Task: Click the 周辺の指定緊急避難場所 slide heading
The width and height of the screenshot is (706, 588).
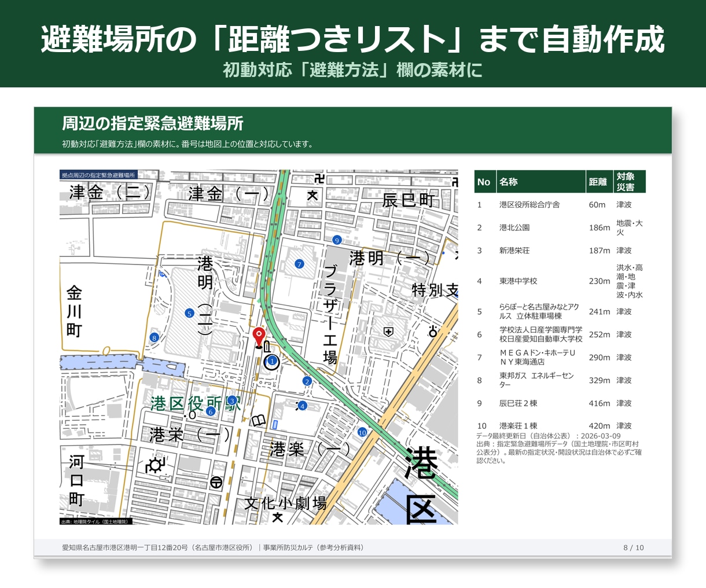Action: point(153,123)
